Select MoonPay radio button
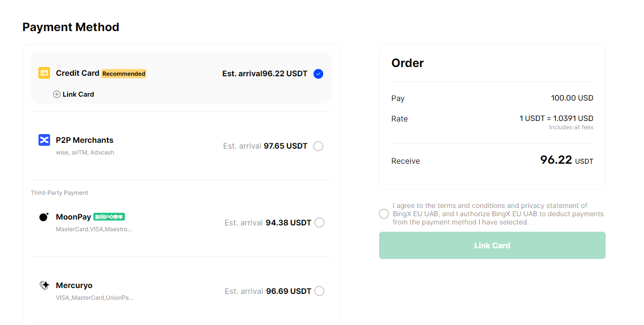The height and width of the screenshot is (325, 644). click(319, 222)
